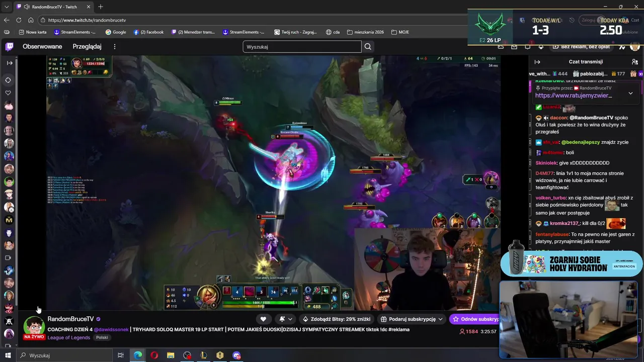Open Bits diamond icon in header

[541, 47]
